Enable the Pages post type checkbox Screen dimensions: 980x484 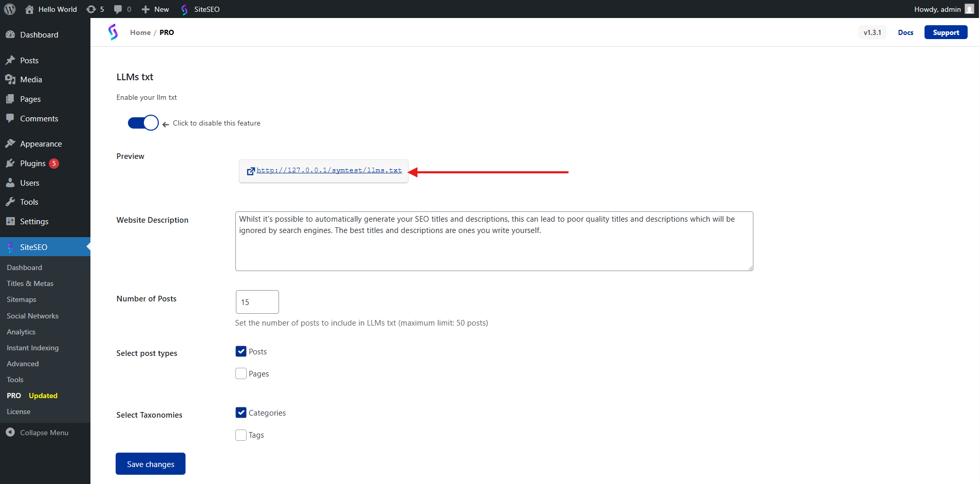click(x=241, y=373)
